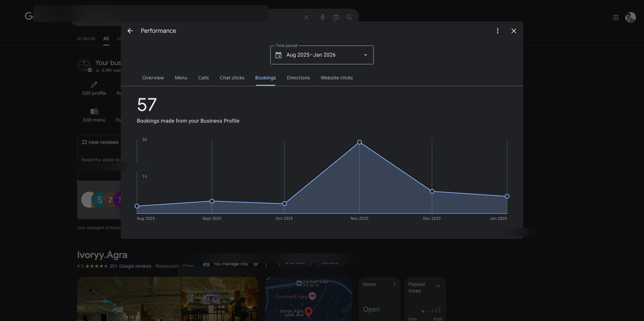This screenshot has height=321, width=644.
Task: Select the Jan 2026 data point on chart
Action: pyautogui.click(x=507, y=196)
